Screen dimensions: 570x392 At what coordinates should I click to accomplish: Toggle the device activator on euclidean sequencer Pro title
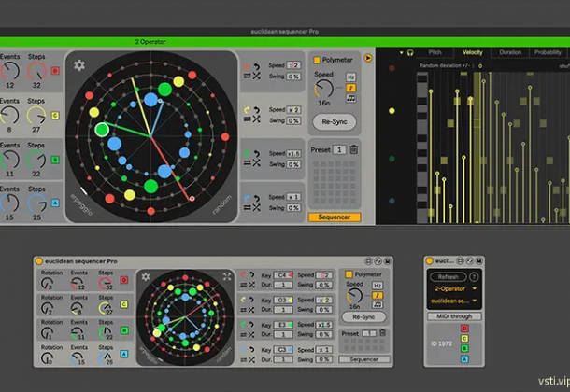point(38,261)
